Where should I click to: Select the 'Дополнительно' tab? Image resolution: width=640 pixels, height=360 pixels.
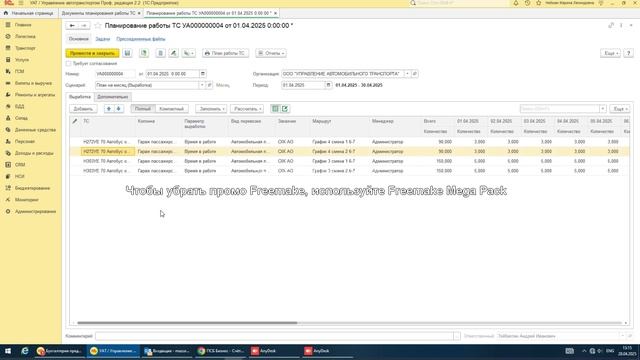(113, 97)
